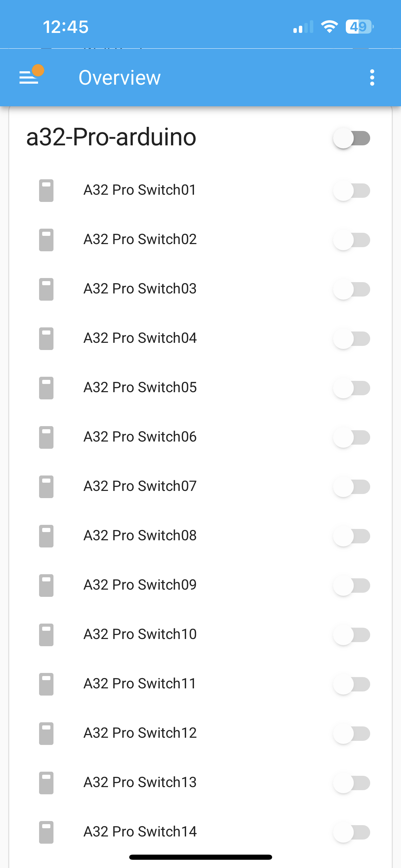Open A32 Pro Switch14 entity details
The width and height of the screenshot is (401, 868).
(140, 832)
